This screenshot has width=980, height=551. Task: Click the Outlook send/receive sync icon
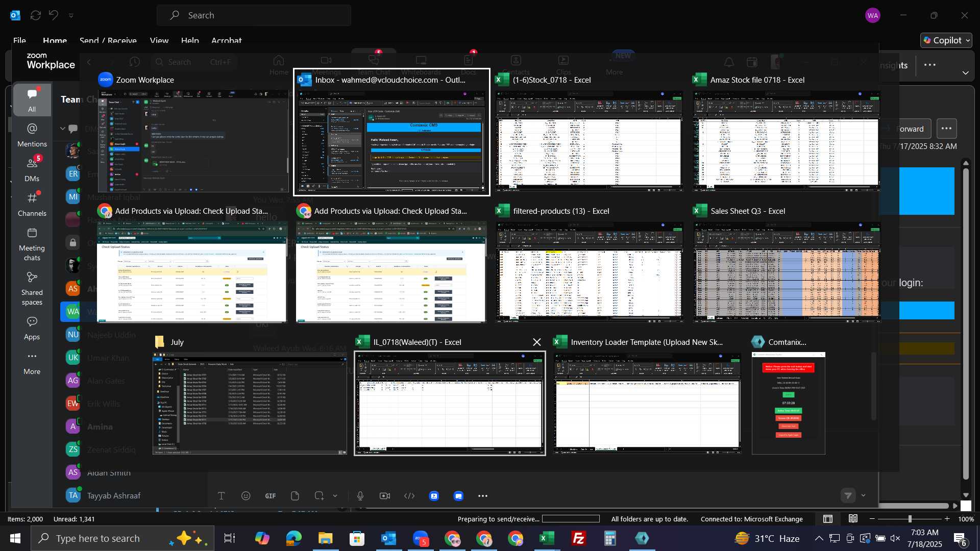point(35,15)
